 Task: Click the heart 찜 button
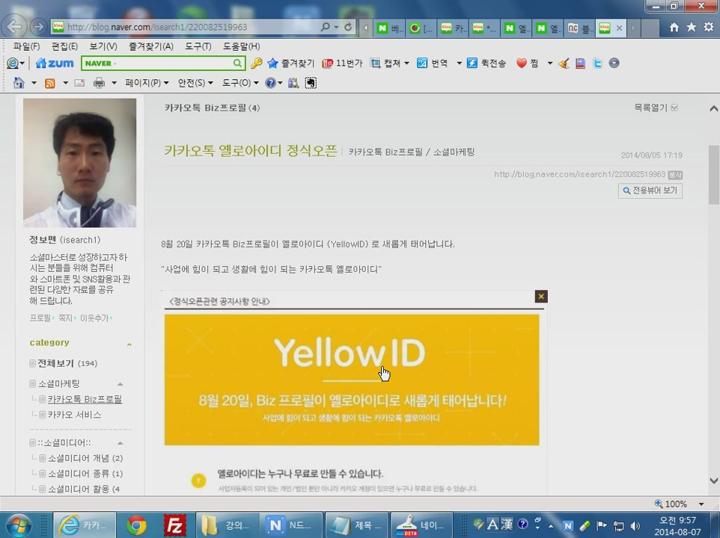[x=527, y=63]
